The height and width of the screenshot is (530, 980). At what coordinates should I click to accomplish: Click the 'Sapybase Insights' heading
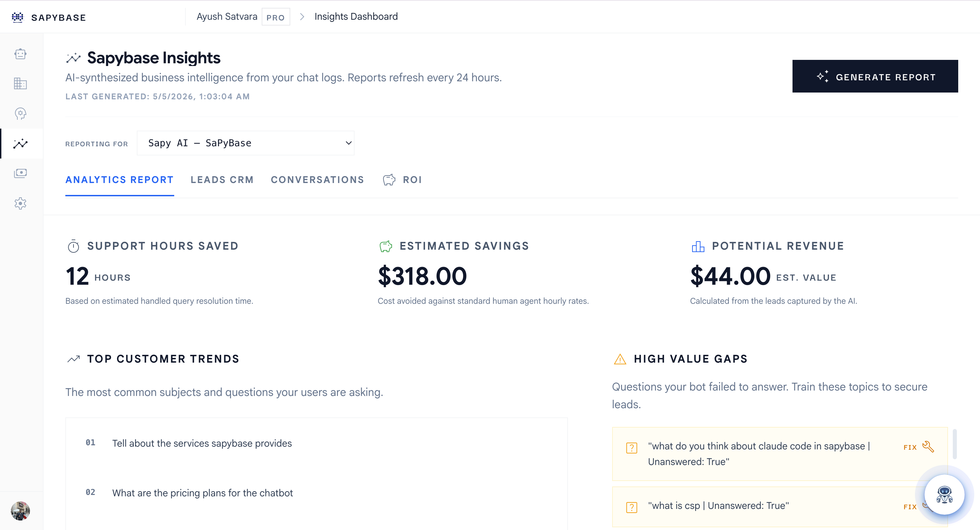154,58
